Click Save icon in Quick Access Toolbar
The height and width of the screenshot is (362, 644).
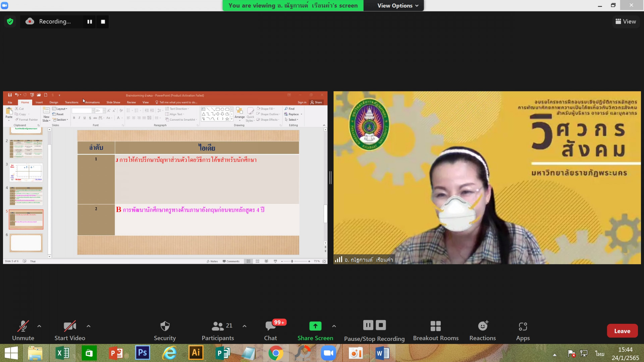pyautogui.click(x=10, y=95)
